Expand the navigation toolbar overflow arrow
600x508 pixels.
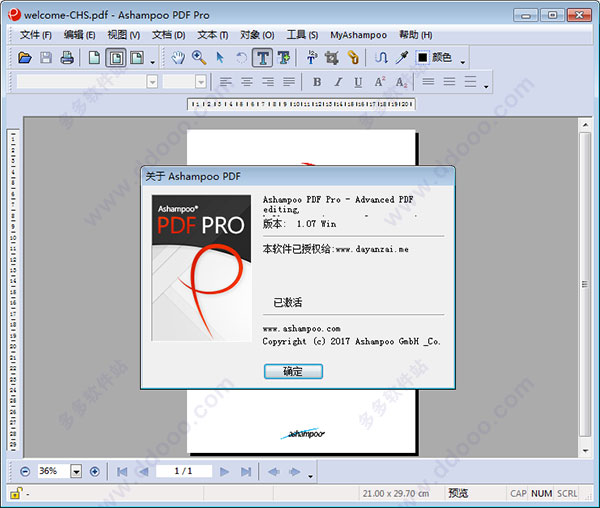[x=310, y=476]
